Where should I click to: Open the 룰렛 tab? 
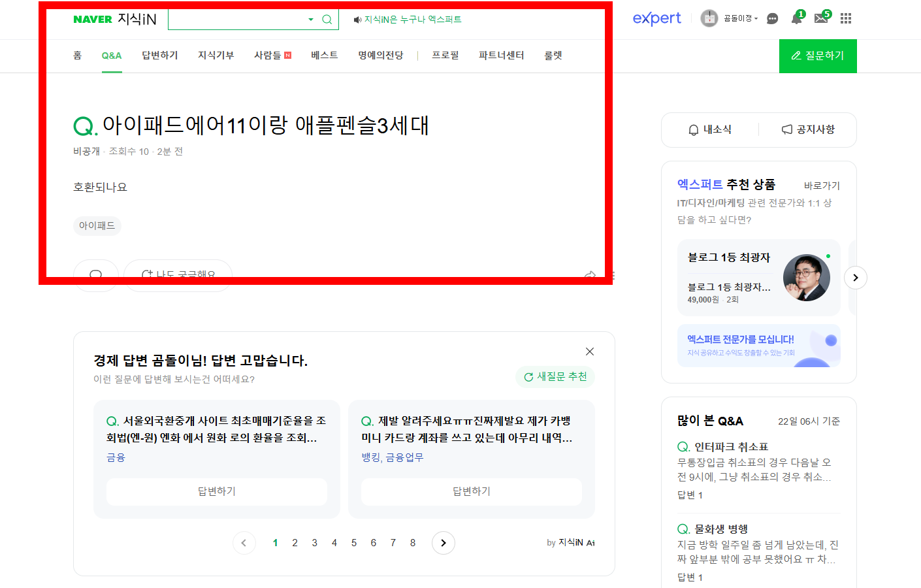coord(553,56)
